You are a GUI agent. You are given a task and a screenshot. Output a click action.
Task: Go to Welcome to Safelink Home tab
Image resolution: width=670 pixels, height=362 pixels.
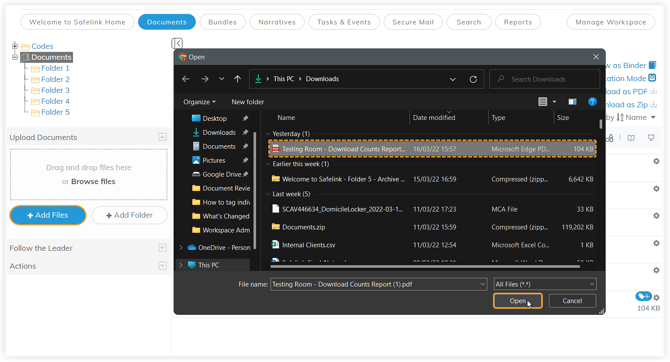pyautogui.click(x=77, y=22)
